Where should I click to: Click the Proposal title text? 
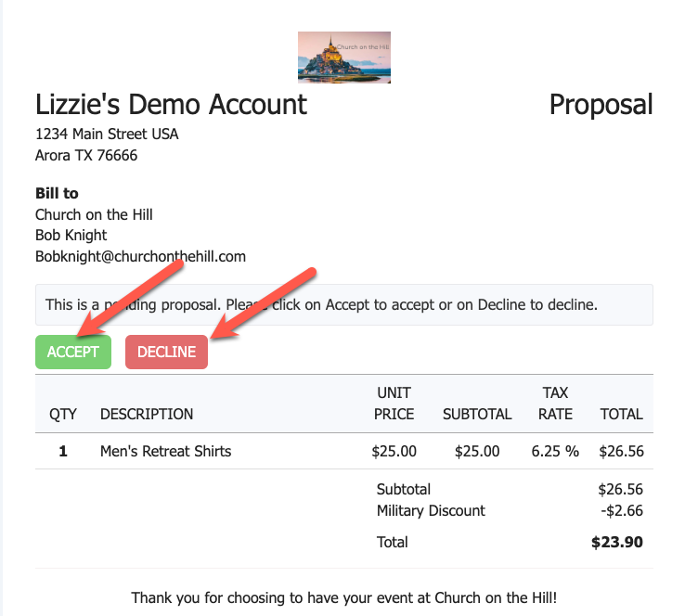(601, 104)
